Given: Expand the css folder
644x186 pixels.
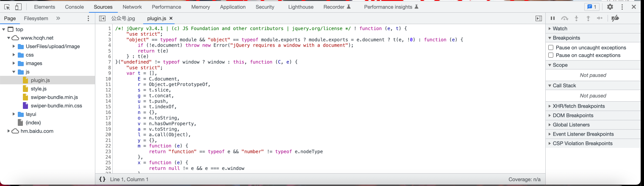Looking at the screenshot, I should pos(14,55).
